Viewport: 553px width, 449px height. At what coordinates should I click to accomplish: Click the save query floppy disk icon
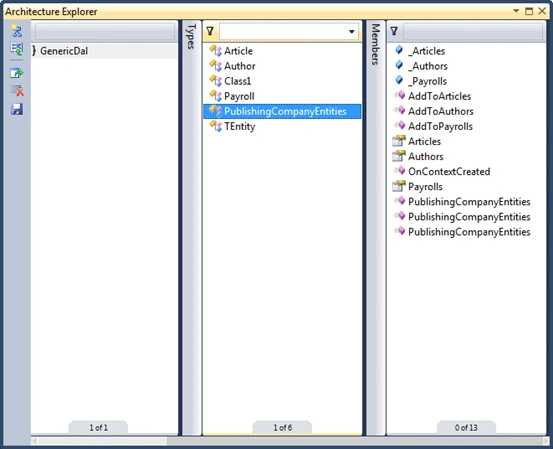click(x=17, y=109)
